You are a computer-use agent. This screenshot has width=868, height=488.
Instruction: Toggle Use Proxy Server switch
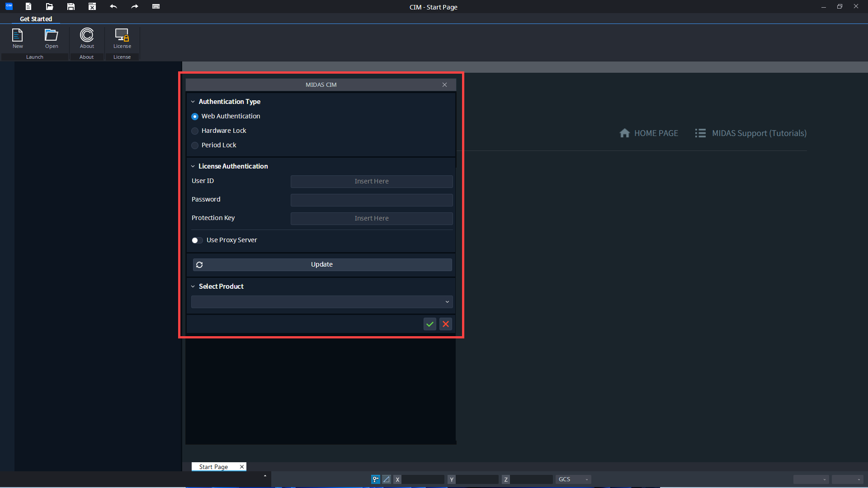197,240
